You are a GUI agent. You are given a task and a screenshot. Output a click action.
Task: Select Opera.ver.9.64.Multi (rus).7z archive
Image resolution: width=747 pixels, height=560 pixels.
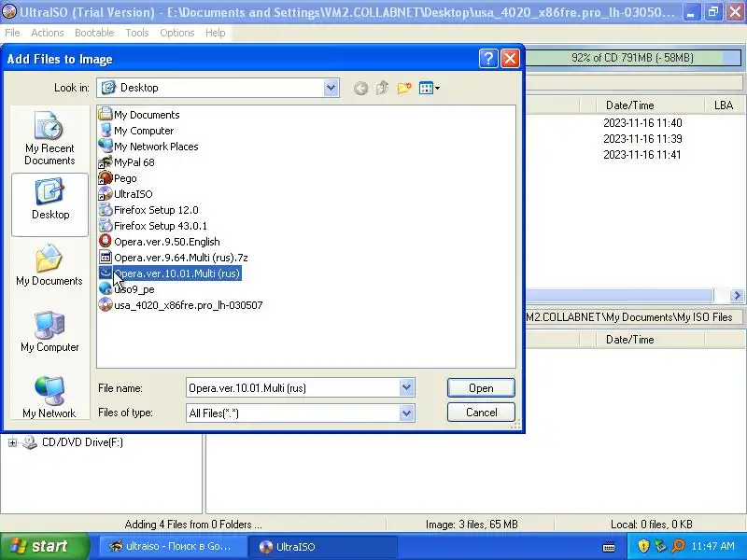click(173, 258)
